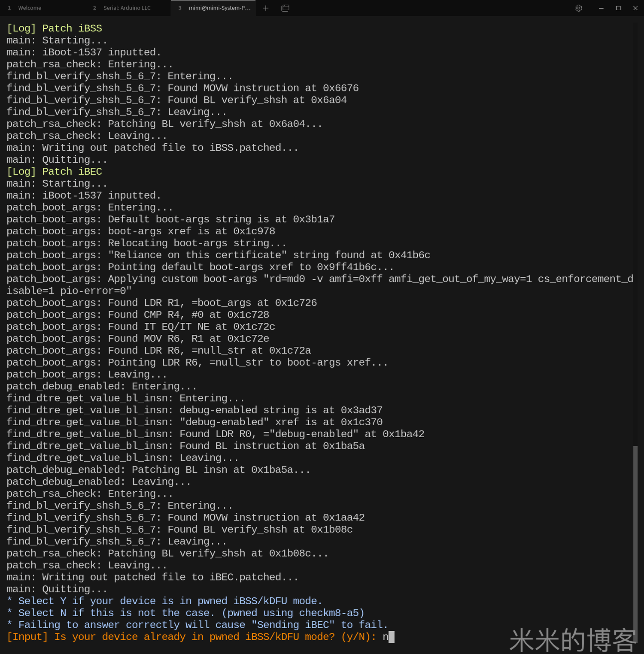644x654 pixels.
Task: Click "Writing out patched file to iBEC.patched" line
Action: pyautogui.click(x=152, y=577)
